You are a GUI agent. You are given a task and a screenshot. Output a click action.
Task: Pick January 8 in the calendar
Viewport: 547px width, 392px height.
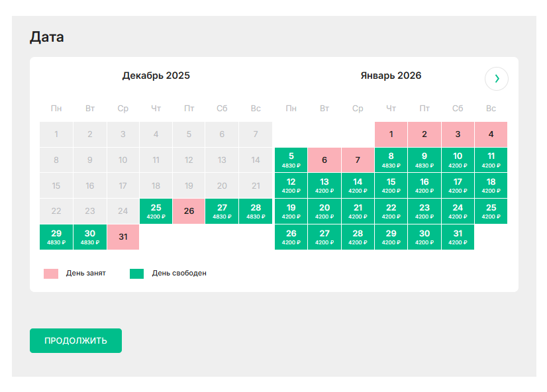pos(391,160)
